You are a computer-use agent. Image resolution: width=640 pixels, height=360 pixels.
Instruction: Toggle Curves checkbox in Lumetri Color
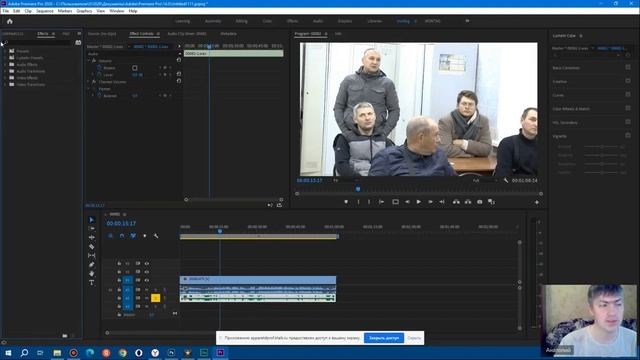click(628, 95)
